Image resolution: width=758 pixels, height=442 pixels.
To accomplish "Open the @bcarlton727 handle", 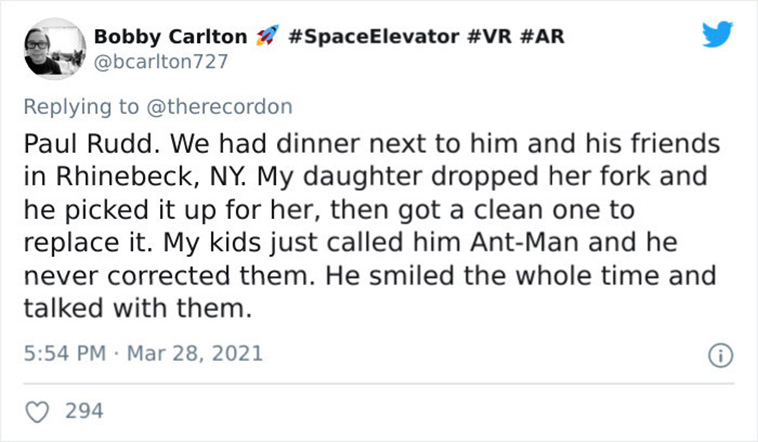I will [x=160, y=61].
